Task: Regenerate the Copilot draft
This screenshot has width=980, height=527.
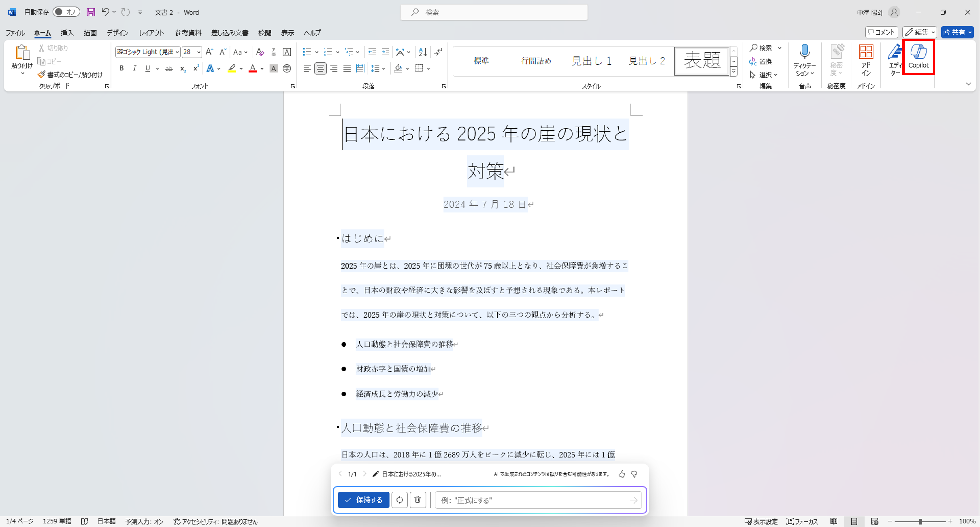Action: pos(399,500)
